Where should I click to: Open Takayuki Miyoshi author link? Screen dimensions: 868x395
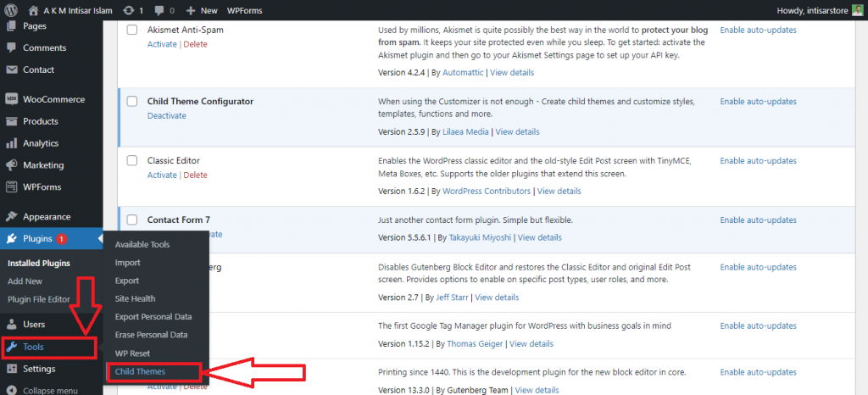coord(480,237)
